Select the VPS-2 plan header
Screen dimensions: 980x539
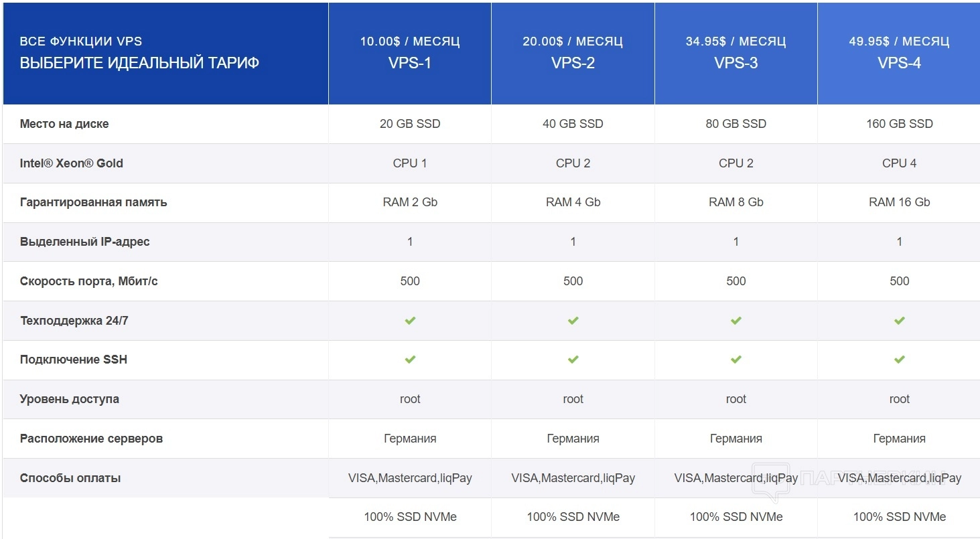(x=573, y=63)
